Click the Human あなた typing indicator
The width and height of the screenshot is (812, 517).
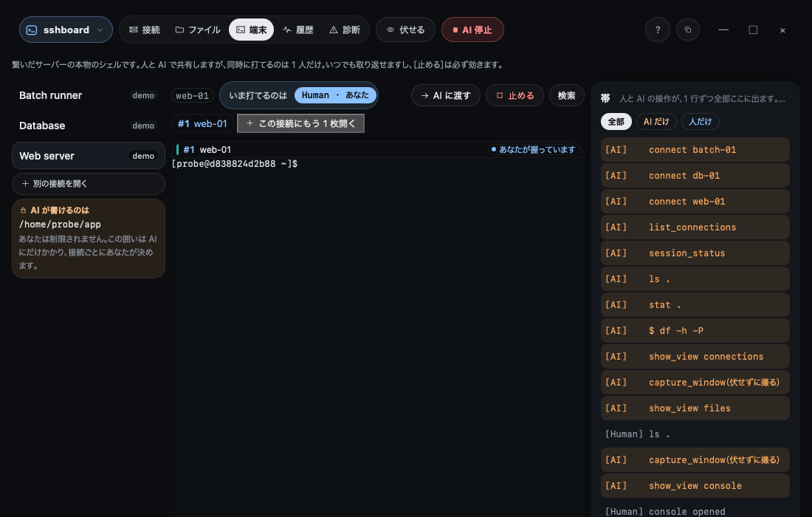click(335, 95)
